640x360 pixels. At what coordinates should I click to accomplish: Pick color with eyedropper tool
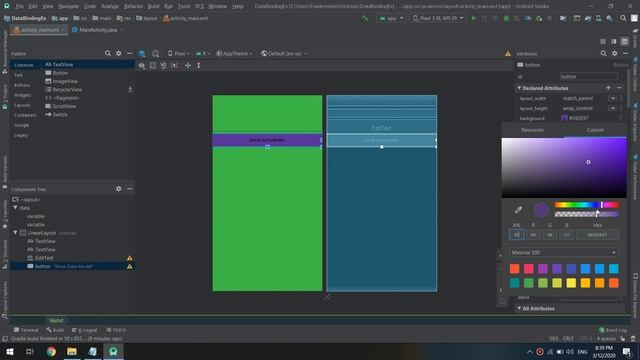pyautogui.click(x=518, y=210)
